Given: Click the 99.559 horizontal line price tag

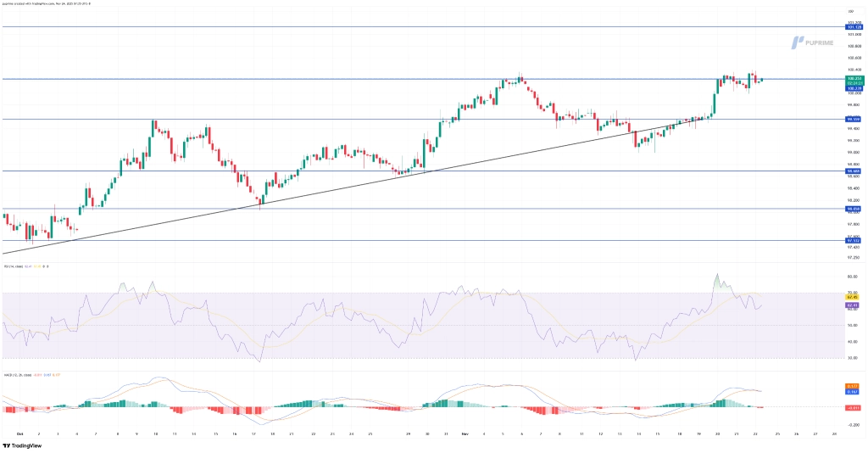Looking at the screenshot, I should coord(854,119).
